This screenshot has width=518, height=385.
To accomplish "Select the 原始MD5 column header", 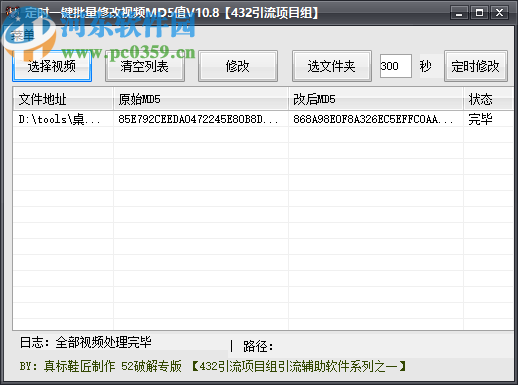I will pyautogui.click(x=201, y=99).
